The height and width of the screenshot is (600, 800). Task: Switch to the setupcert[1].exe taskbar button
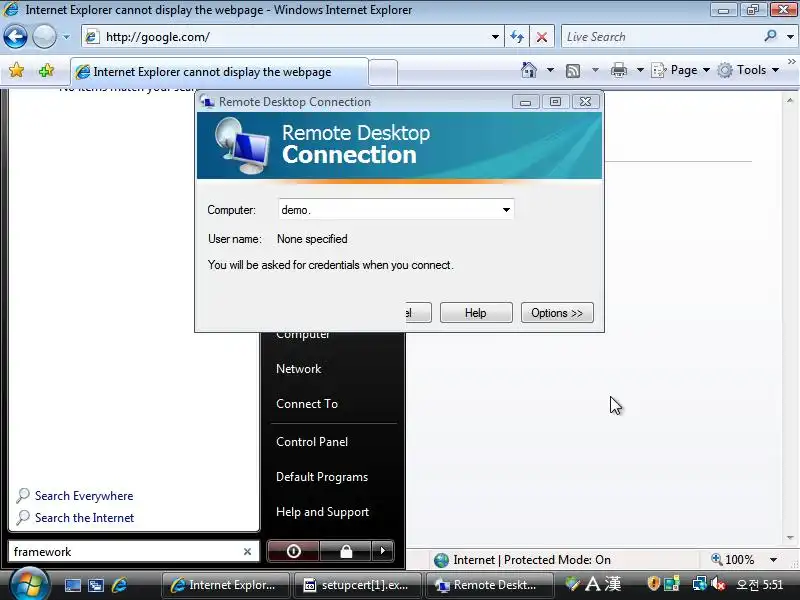(357, 585)
